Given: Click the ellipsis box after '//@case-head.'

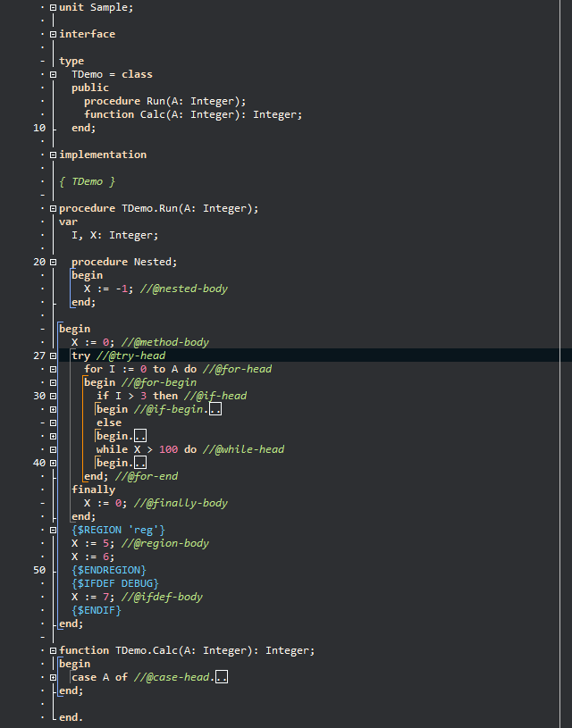Looking at the screenshot, I should 222,677.
